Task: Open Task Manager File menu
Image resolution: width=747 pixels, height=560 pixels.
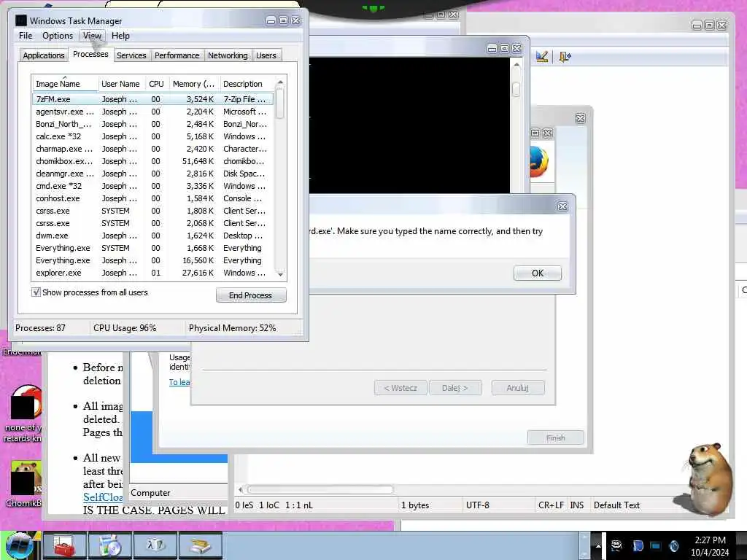Action: (x=26, y=36)
